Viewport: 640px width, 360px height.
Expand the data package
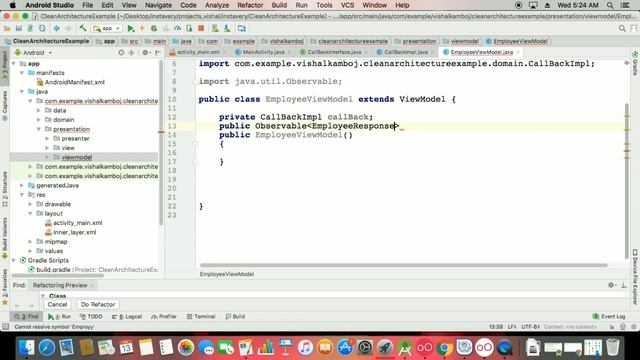[39, 111]
